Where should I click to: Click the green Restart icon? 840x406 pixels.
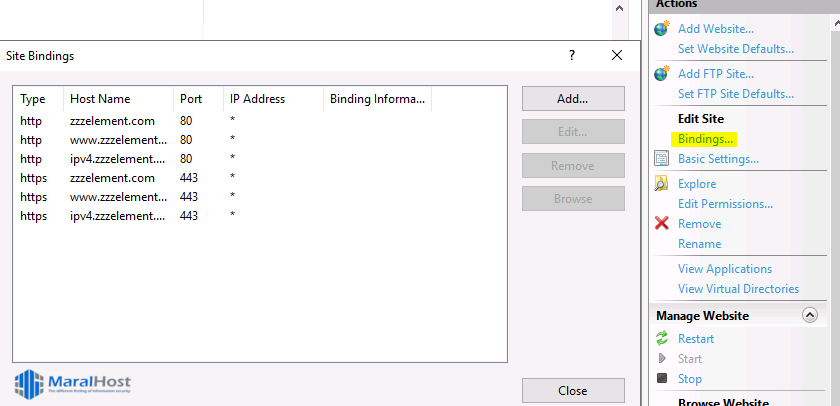pos(661,339)
